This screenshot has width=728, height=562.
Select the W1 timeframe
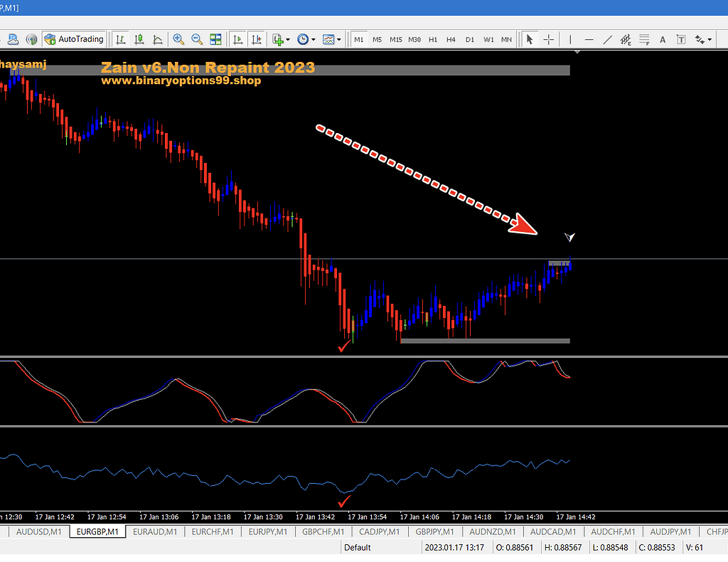[x=488, y=39]
